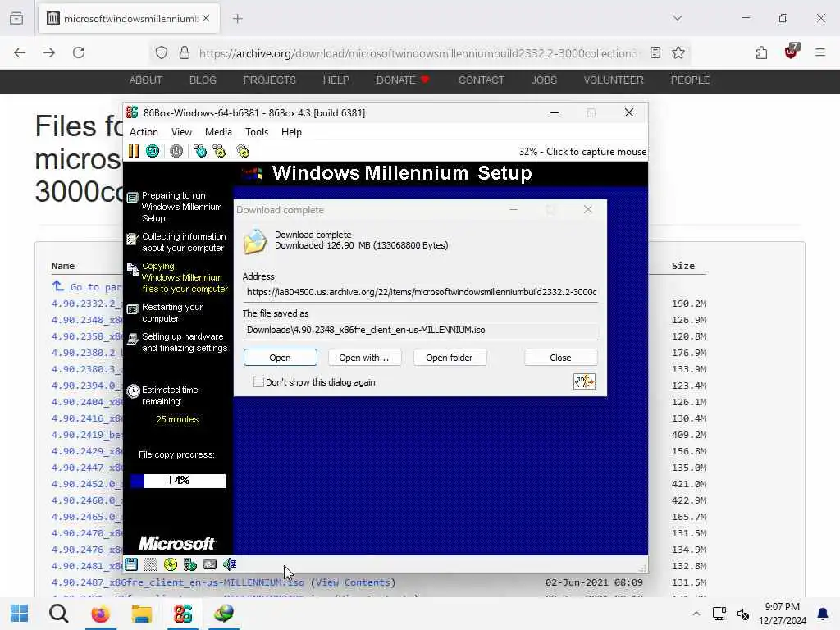Open Firefox hamburger application menu
Screen dimensions: 840x630
point(820,52)
